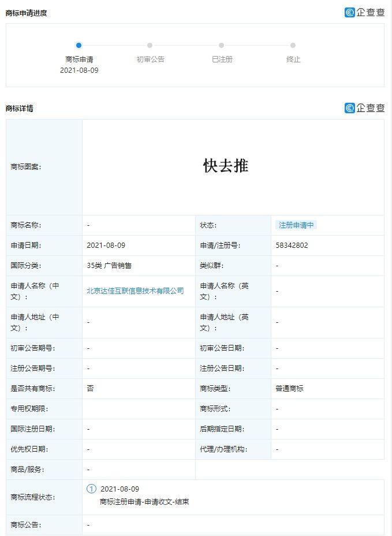Click the 初审公告日期 field label
Viewport: 392px width, 536px height.
tap(222, 348)
